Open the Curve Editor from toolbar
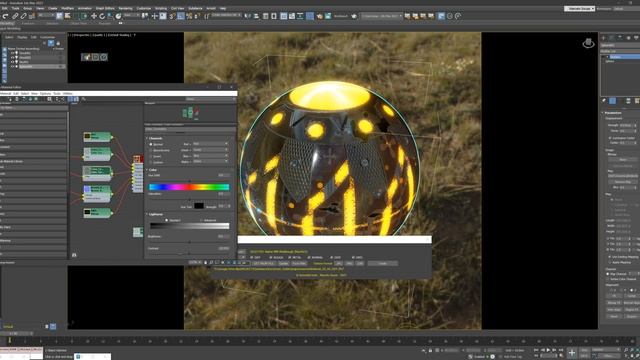 click(x=292, y=16)
